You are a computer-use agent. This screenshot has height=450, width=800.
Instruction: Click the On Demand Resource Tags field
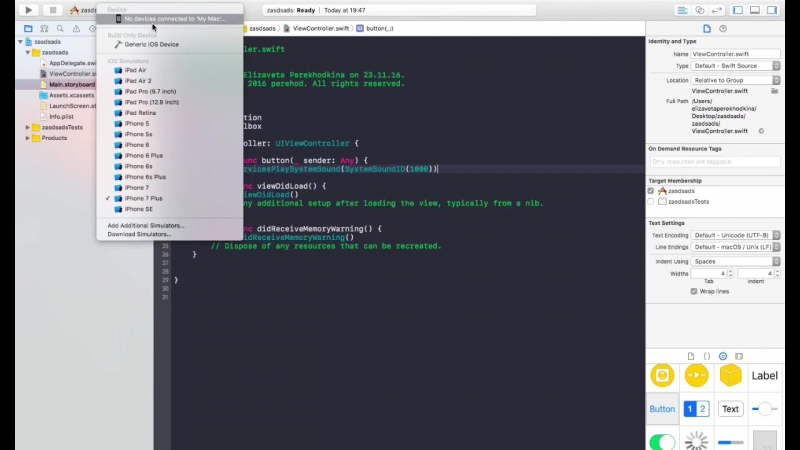(x=714, y=161)
